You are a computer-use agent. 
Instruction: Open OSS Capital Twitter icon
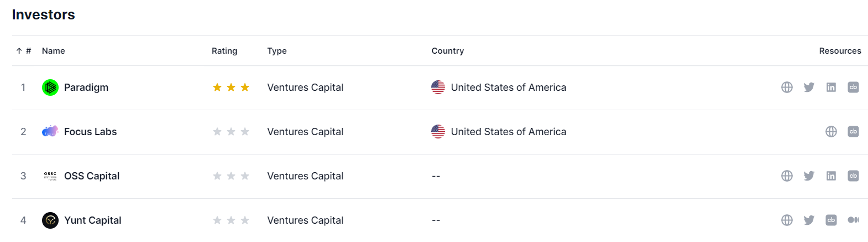809,176
